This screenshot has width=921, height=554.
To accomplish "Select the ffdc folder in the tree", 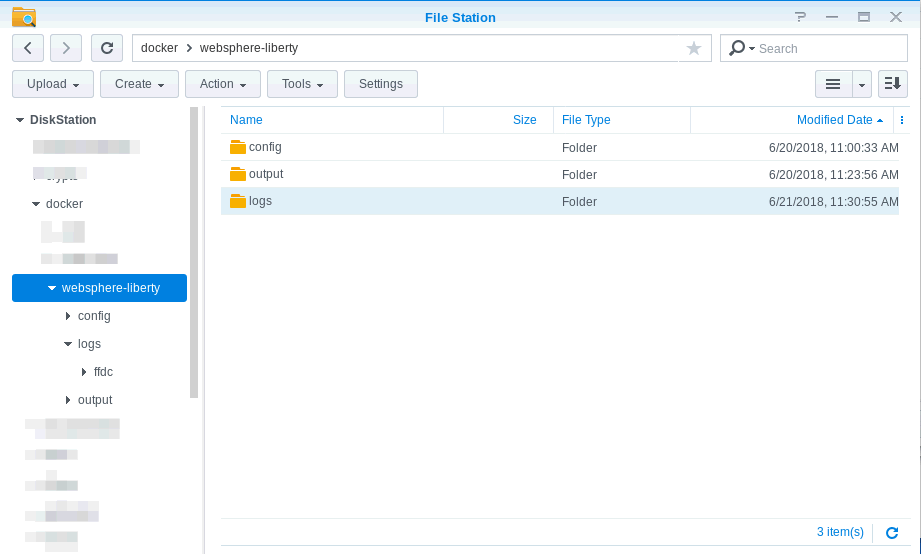I will (103, 372).
